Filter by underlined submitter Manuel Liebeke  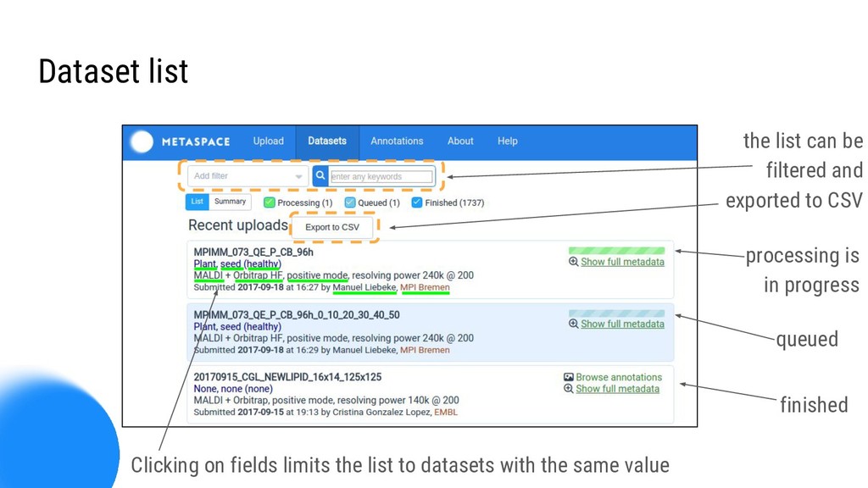click(364, 287)
